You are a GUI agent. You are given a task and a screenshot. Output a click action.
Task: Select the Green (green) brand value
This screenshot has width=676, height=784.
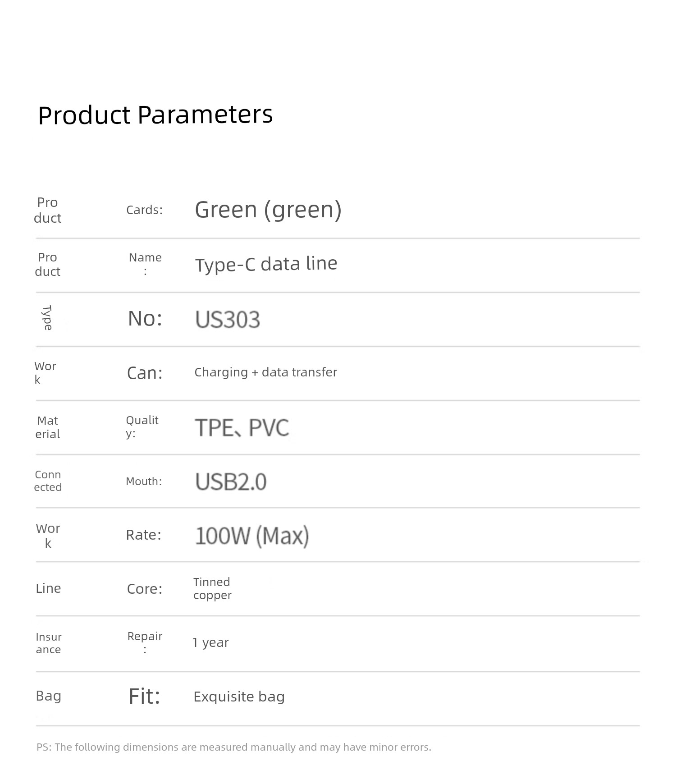[268, 210]
